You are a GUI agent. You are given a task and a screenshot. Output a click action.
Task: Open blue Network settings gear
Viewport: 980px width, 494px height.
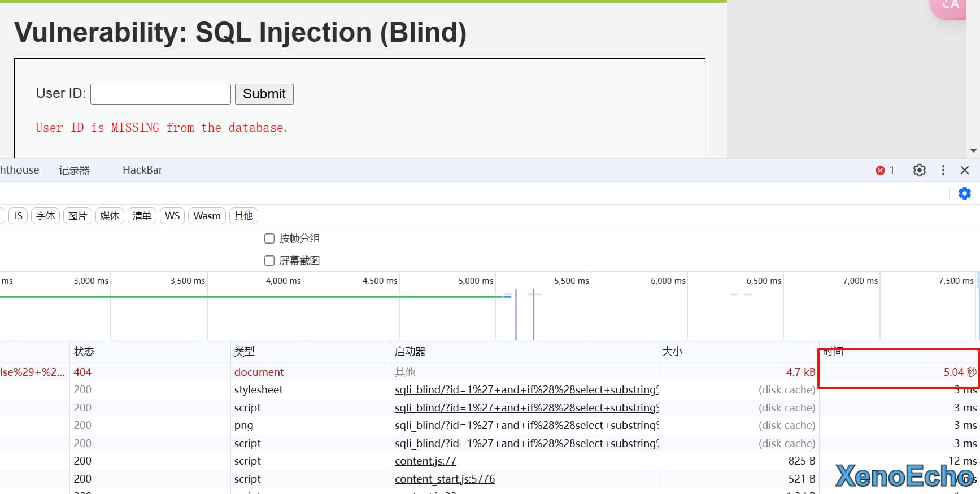coord(965,193)
